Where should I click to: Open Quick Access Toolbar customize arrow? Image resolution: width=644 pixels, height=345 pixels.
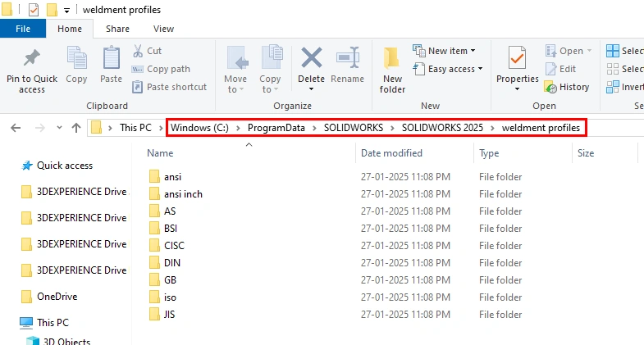[66, 11]
